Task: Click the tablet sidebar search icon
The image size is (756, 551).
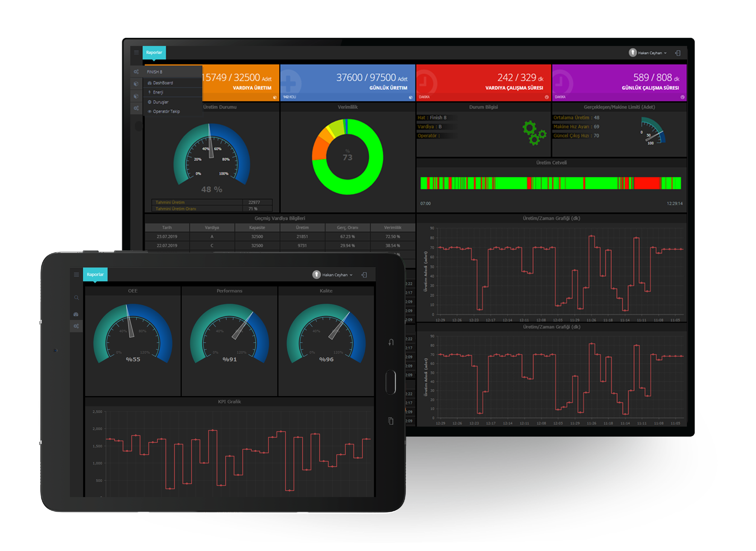Action: pyautogui.click(x=76, y=298)
